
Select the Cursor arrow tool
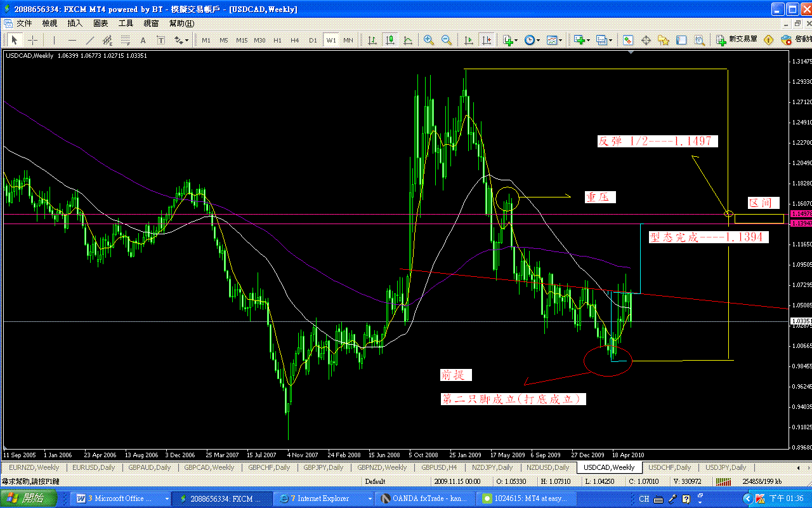pos(15,40)
